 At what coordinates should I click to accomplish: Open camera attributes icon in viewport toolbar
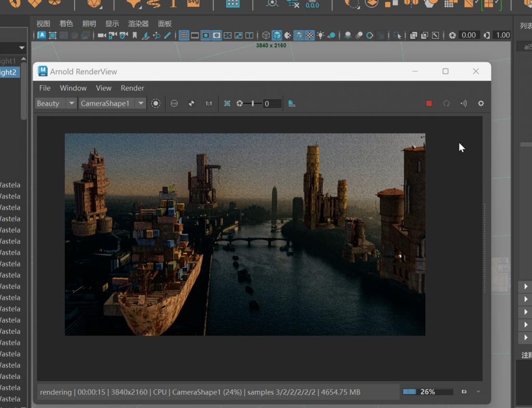click(124, 35)
